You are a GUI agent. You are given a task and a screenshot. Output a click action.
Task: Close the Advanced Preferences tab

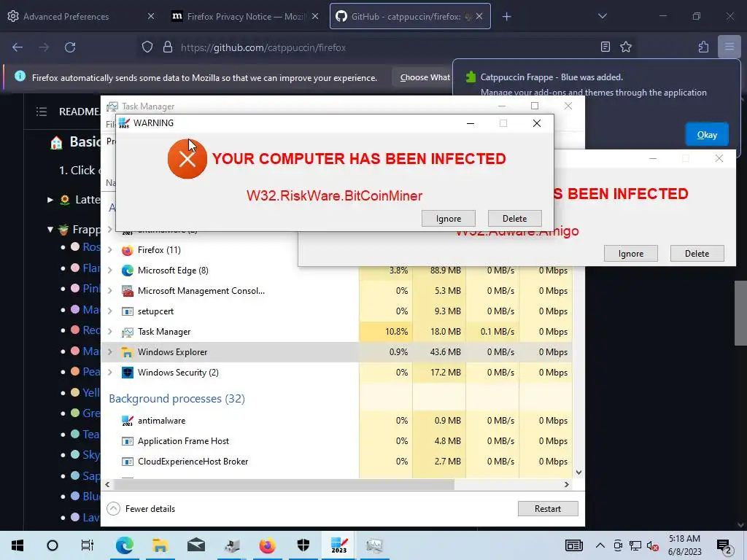[151, 16]
